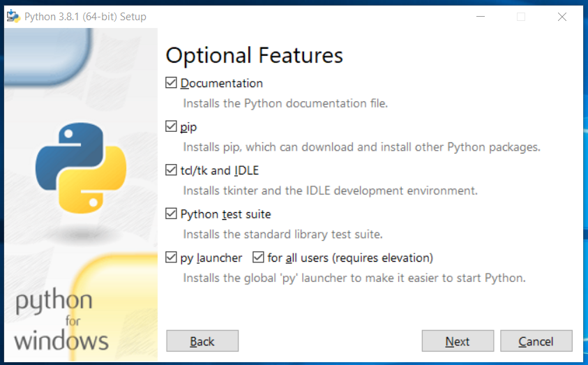Click the Python logo in the side panel

click(x=81, y=167)
